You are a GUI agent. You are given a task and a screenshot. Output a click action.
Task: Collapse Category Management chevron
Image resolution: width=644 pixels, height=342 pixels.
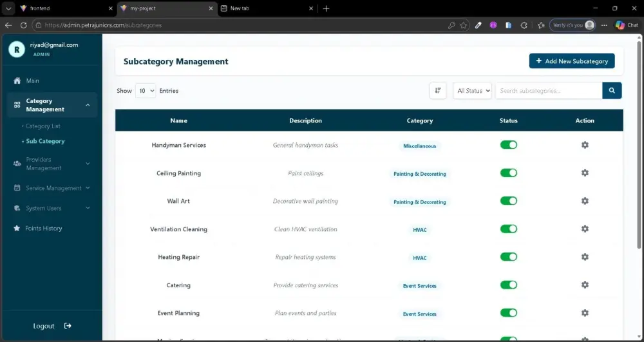coord(88,105)
